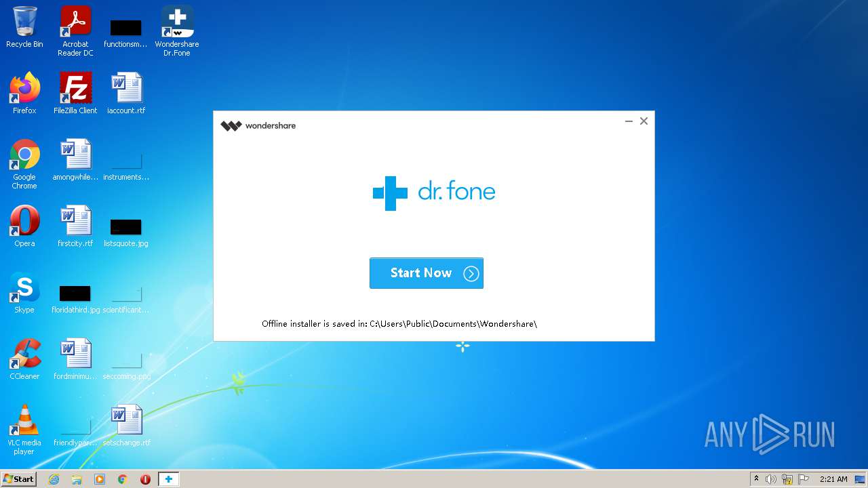868x488 pixels.
Task: Open FileZilla Client shortcut
Action: [x=75, y=94]
